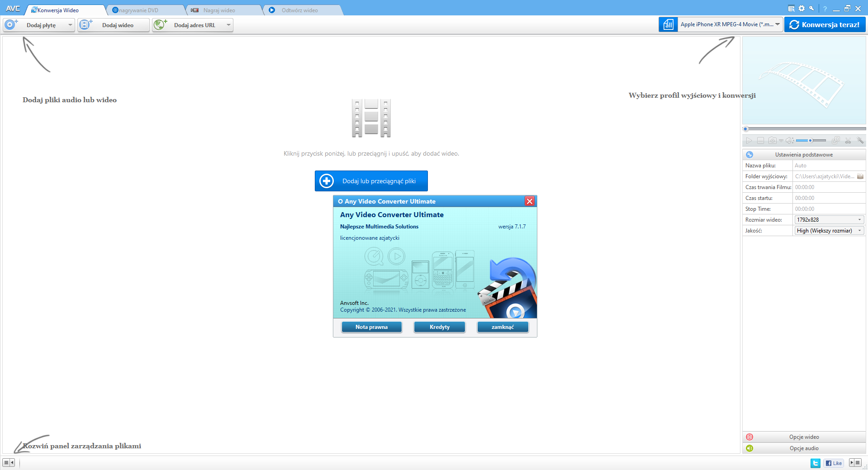Open the snapshot options dropdown arrow
The width and height of the screenshot is (868, 470).
click(781, 141)
